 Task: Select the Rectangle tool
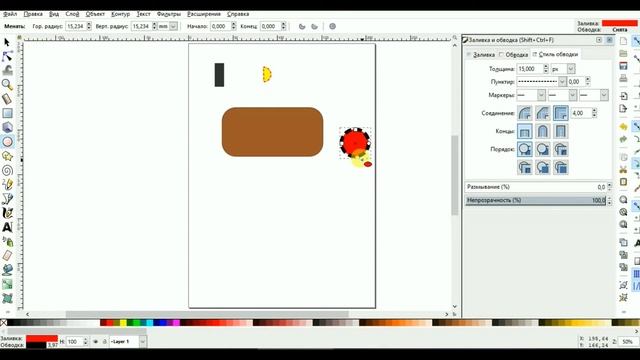tap(7, 113)
